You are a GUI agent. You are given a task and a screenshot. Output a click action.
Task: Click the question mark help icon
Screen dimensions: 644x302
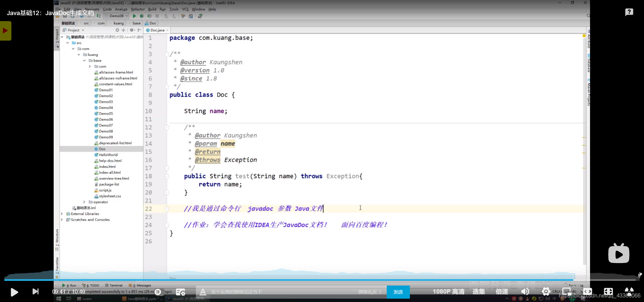[x=629, y=12]
